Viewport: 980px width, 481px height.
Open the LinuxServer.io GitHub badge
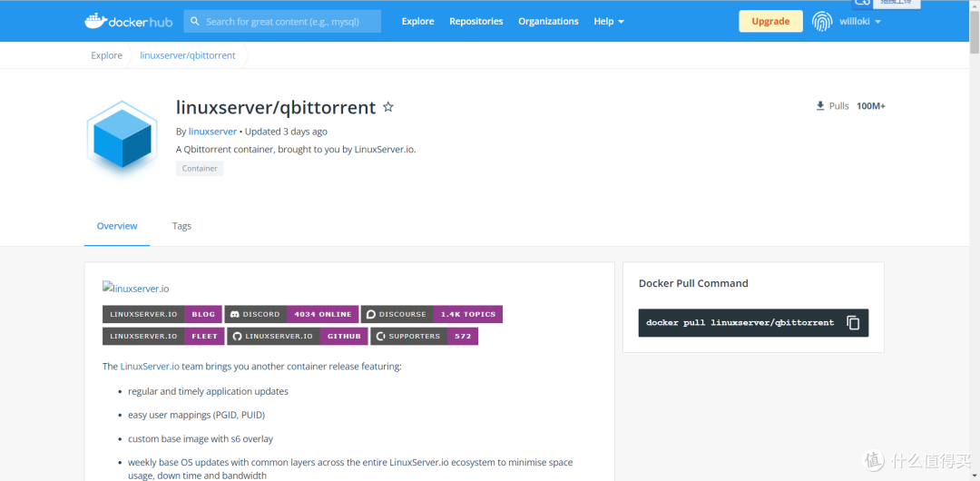tap(297, 336)
